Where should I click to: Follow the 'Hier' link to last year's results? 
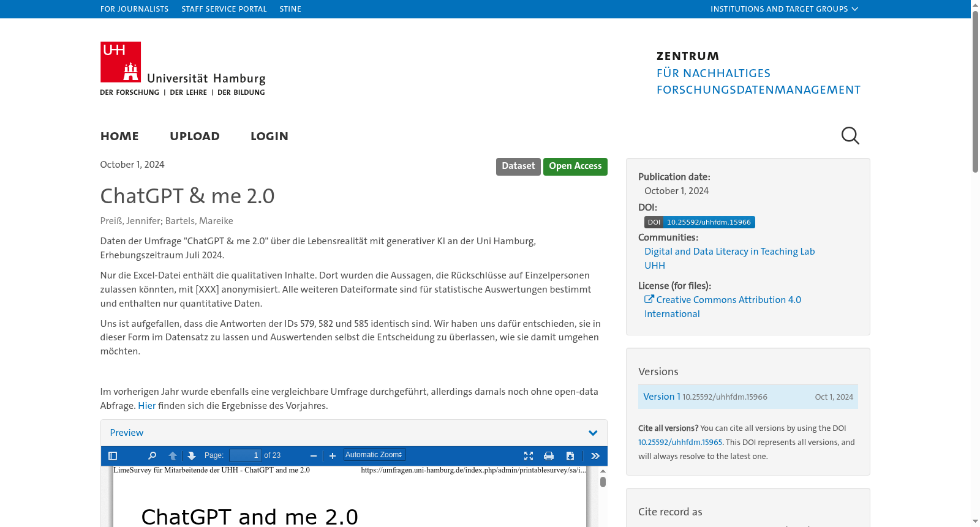pyautogui.click(x=146, y=406)
